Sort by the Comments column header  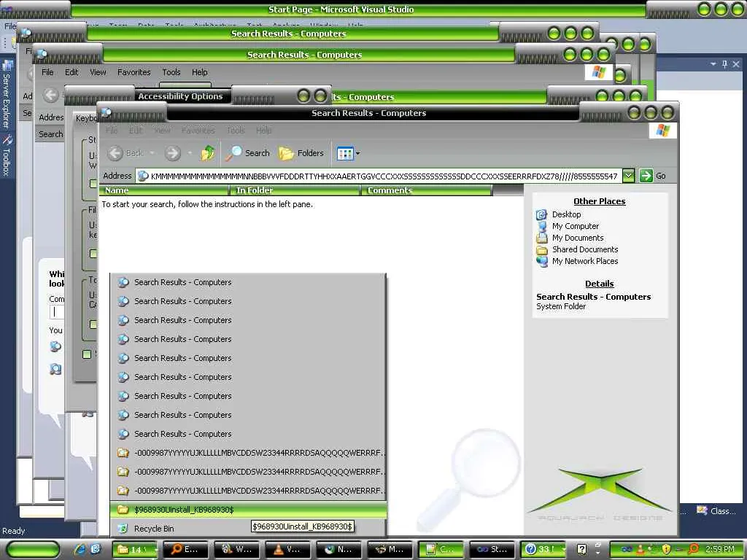click(x=426, y=190)
